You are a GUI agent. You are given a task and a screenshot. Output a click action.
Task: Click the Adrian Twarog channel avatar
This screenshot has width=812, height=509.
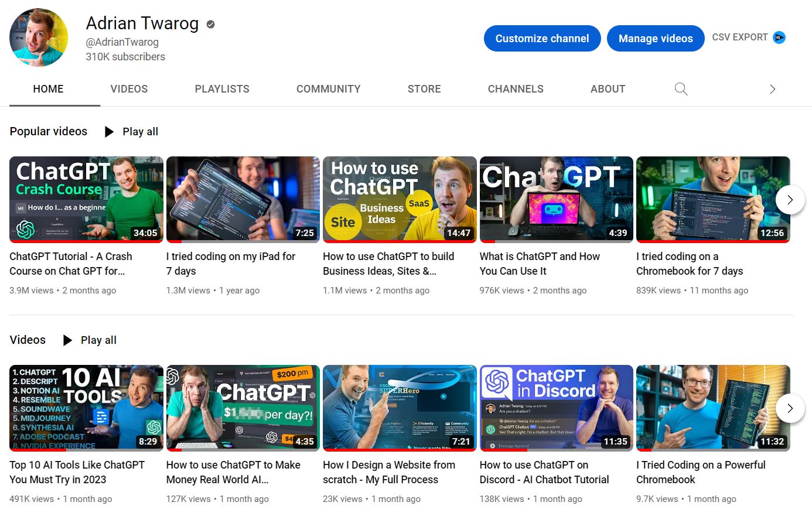pyautogui.click(x=39, y=37)
